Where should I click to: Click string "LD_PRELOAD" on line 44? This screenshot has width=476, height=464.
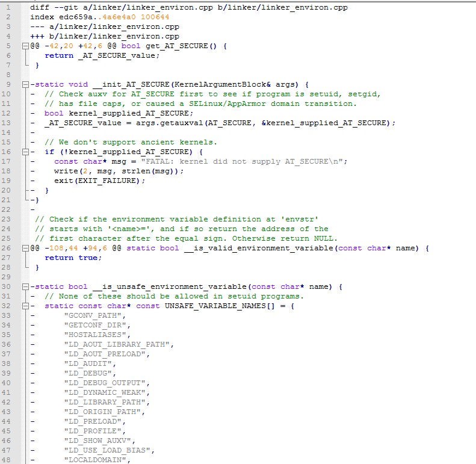point(93,422)
